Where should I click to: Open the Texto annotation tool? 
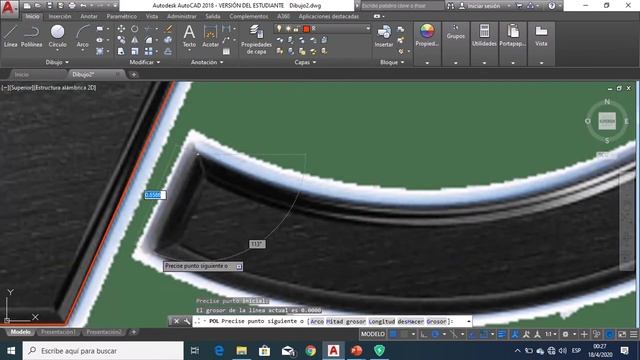189,36
